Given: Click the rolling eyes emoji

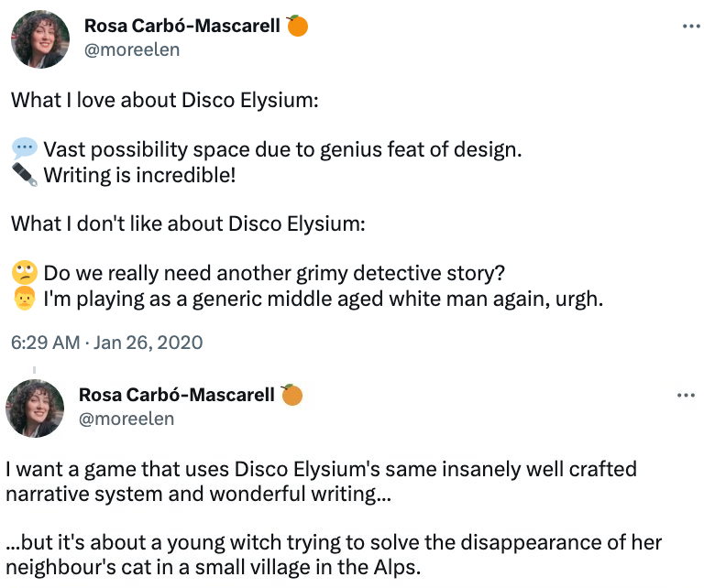Looking at the screenshot, I should pyautogui.click(x=25, y=273).
